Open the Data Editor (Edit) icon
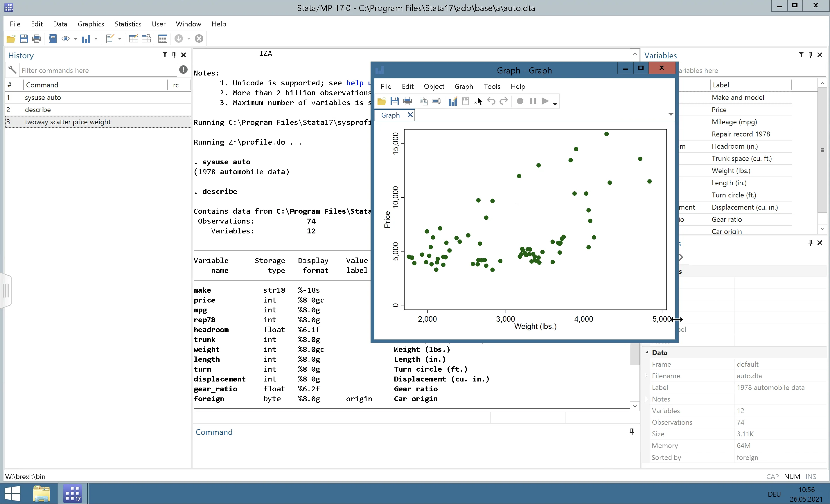The height and width of the screenshot is (504, 830). 133,39
